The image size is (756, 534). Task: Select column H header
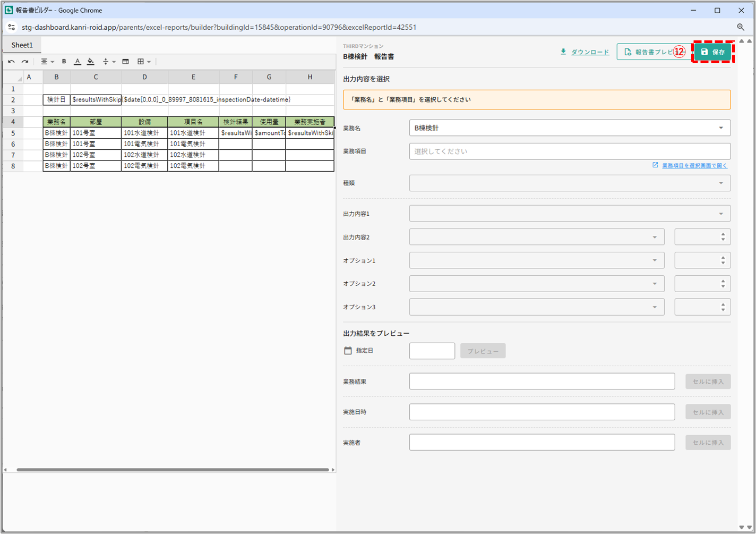pos(310,77)
